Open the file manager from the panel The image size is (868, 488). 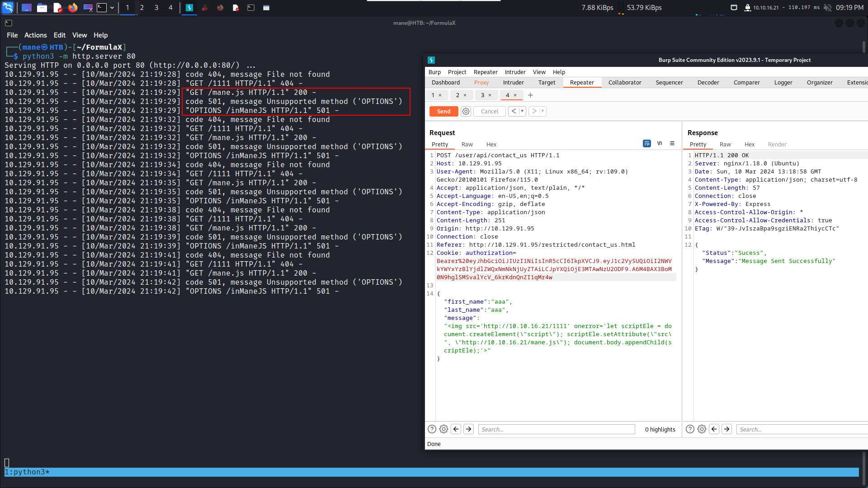(42, 7)
